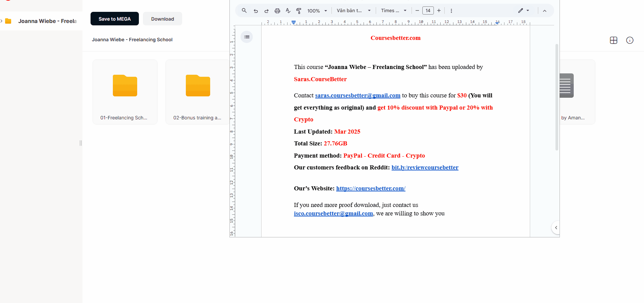Undo the last edit in document toolbar
The image size is (644, 303).
[x=256, y=11]
